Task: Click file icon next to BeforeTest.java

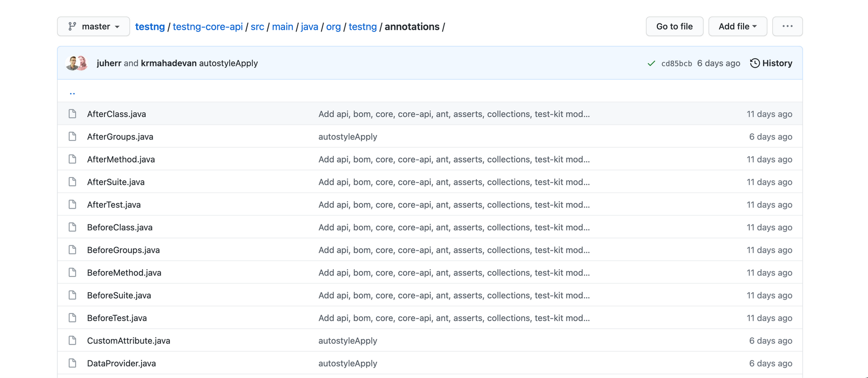Action: [x=72, y=317]
